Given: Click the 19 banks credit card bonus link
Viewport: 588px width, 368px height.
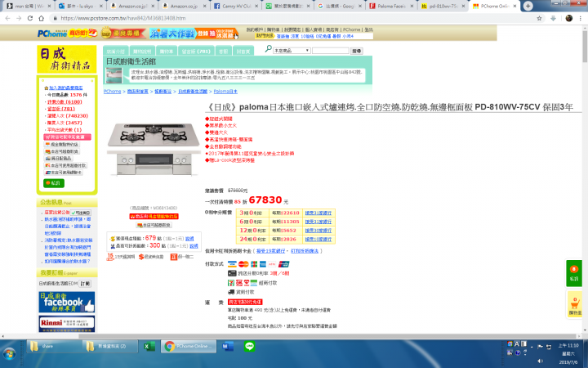Looking at the screenshot, I should click(271, 251).
